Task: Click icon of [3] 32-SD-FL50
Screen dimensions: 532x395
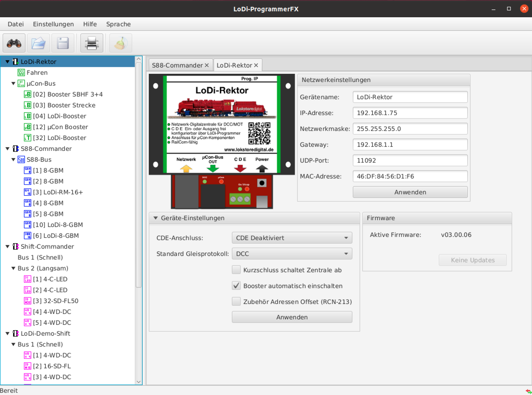Action: [x=28, y=301]
